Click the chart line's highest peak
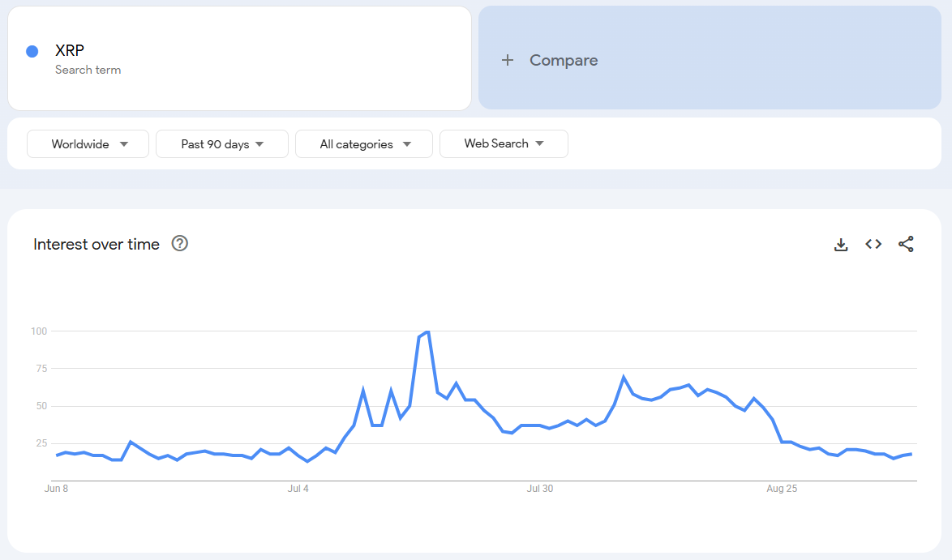 pos(427,331)
